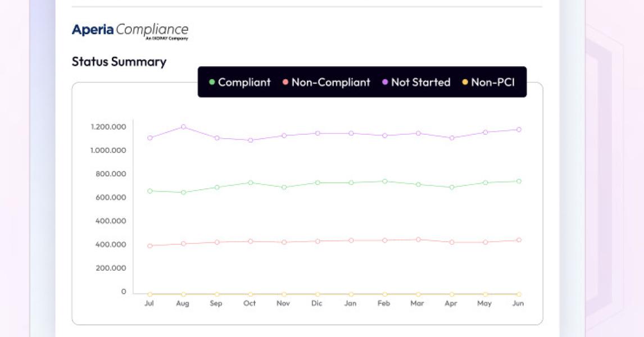Click the Status Summary heading
644x337 pixels.
pyautogui.click(x=119, y=62)
